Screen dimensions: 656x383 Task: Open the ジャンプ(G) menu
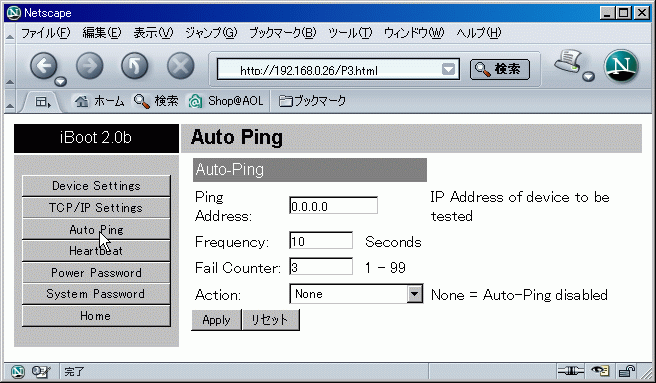click(x=211, y=33)
